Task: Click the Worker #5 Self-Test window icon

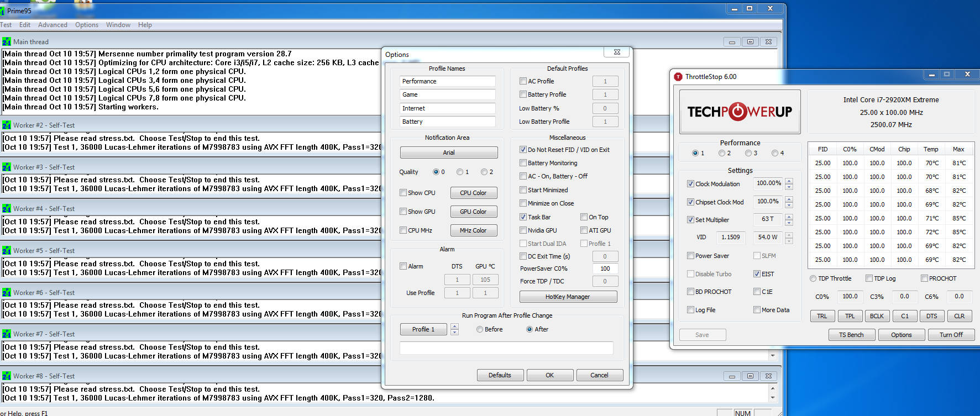Action: pyautogui.click(x=7, y=251)
